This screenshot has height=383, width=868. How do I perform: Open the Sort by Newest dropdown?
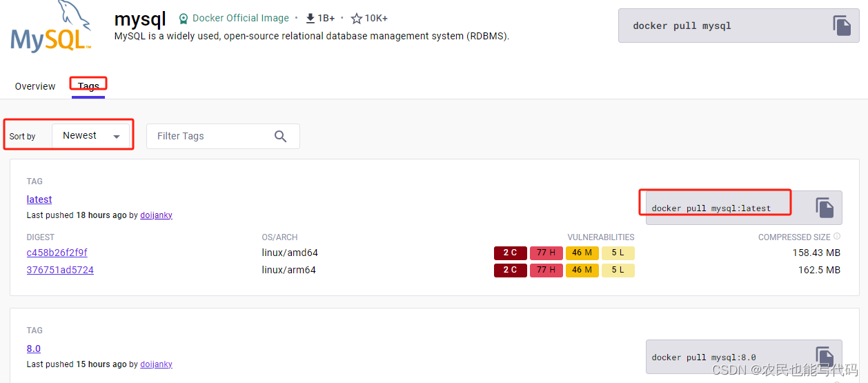point(91,136)
